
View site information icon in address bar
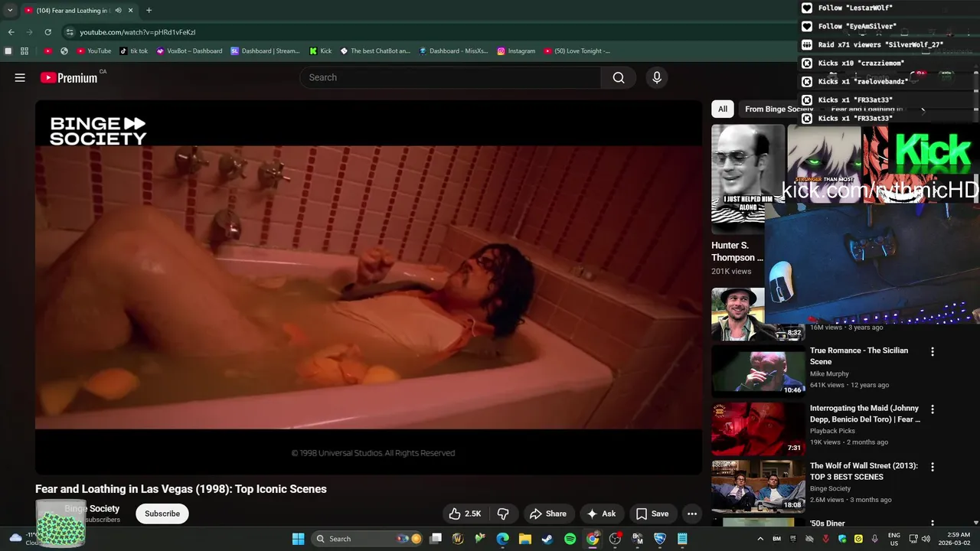coord(70,32)
